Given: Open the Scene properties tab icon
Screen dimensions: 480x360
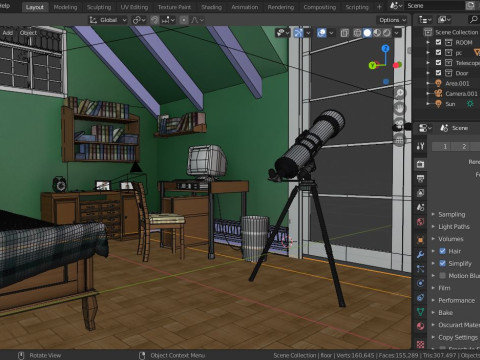Looking at the screenshot, I should pyautogui.click(x=420, y=207).
